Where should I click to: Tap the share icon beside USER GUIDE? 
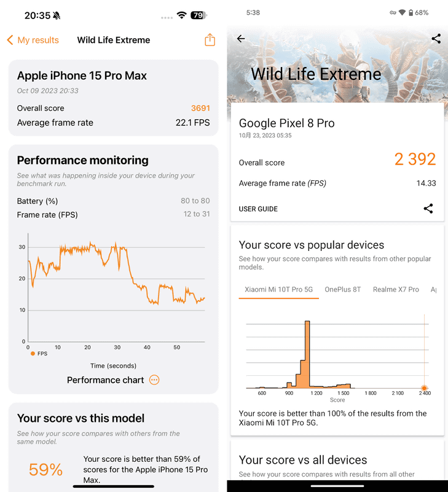(x=428, y=208)
